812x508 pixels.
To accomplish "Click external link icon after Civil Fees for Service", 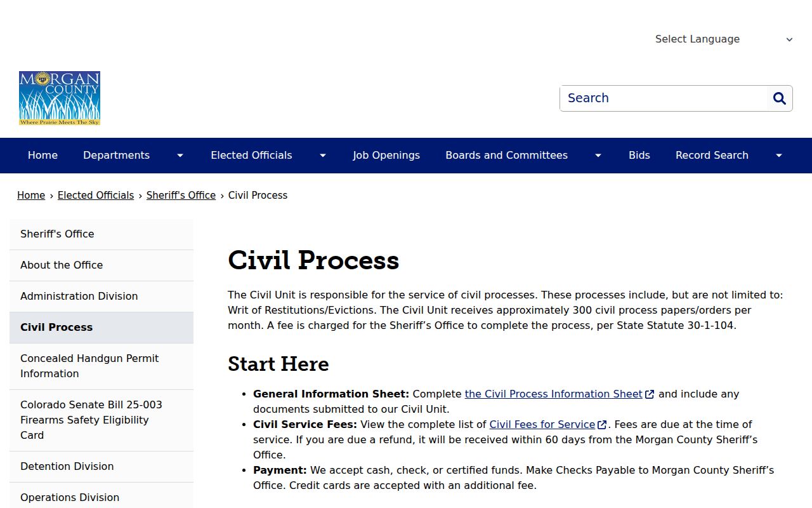I will (602, 425).
